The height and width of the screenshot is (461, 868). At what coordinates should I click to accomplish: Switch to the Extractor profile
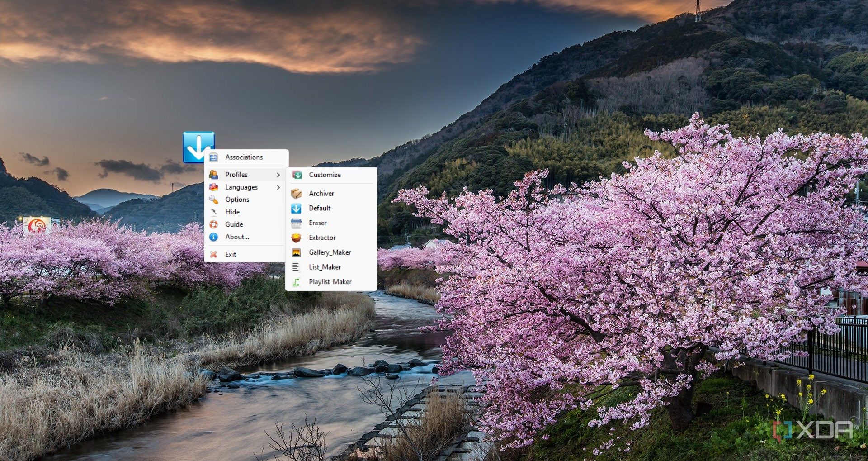coord(331,238)
